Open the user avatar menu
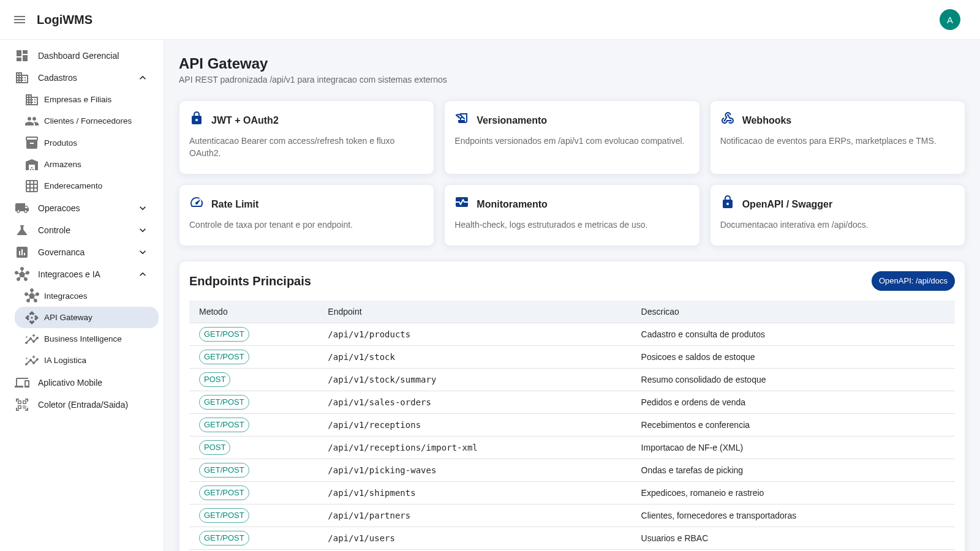Screen dimensions: 980x551 [950, 20]
